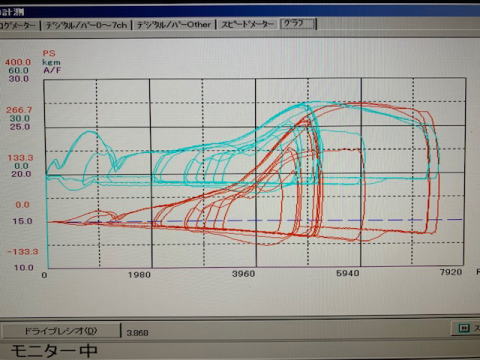Click the 3960 RPM axis label

244,274
